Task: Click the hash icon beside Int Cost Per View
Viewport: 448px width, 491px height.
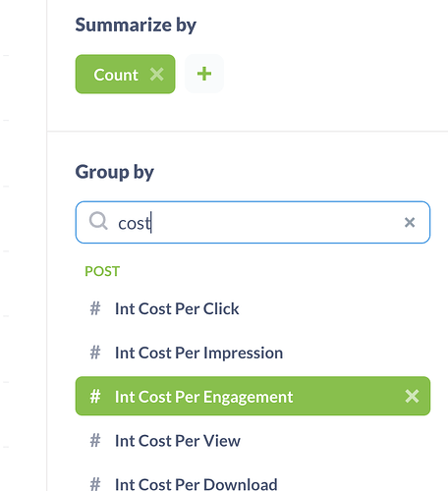Action: click(95, 440)
